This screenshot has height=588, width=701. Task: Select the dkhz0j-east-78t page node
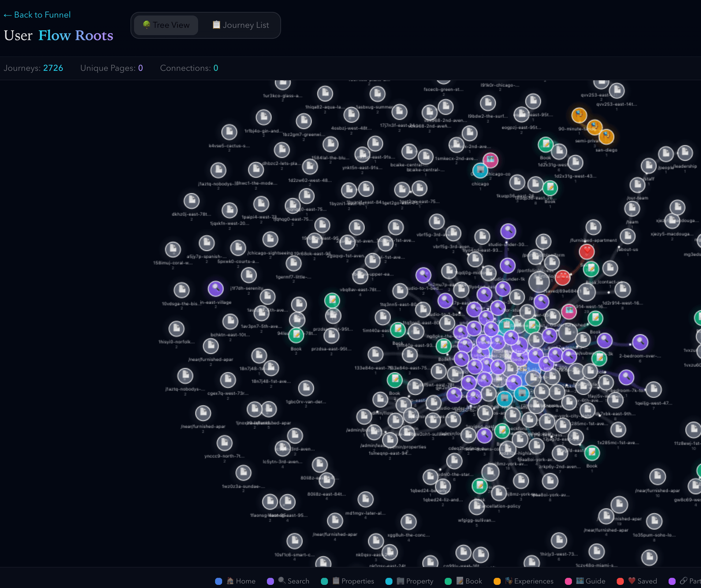(192, 201)
